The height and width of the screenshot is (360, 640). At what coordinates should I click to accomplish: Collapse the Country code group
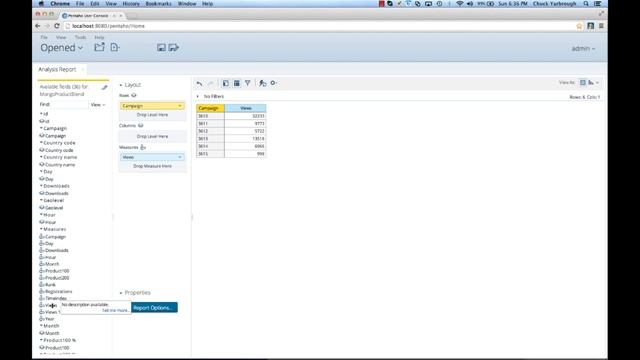pyautogui.click(x=41, y=143)
